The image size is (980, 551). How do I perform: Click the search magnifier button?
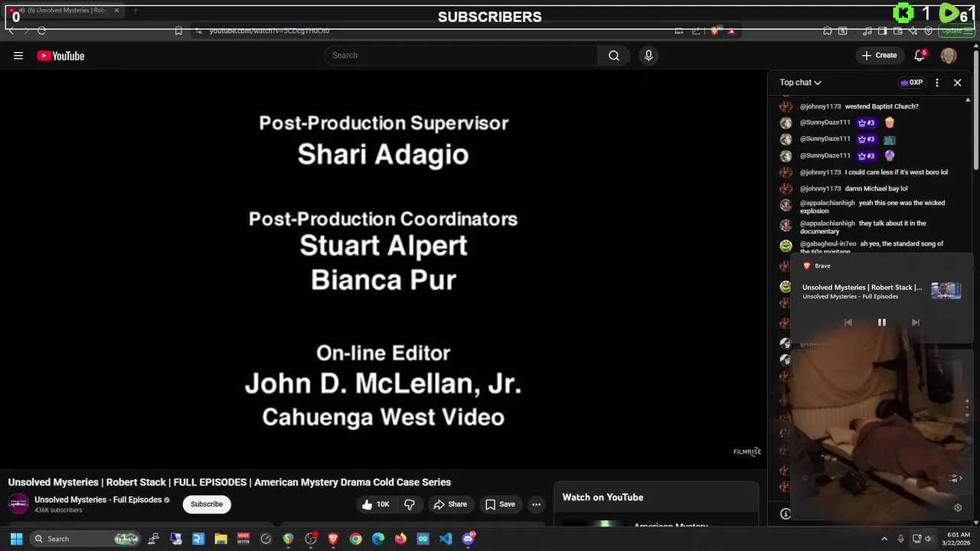coord(614,55)
